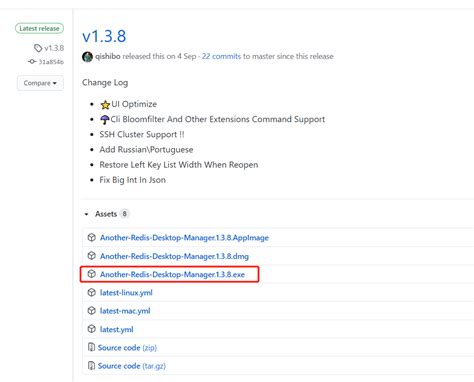Click the Latest release badge
474x382 pixels.
(x=39, y=28)
